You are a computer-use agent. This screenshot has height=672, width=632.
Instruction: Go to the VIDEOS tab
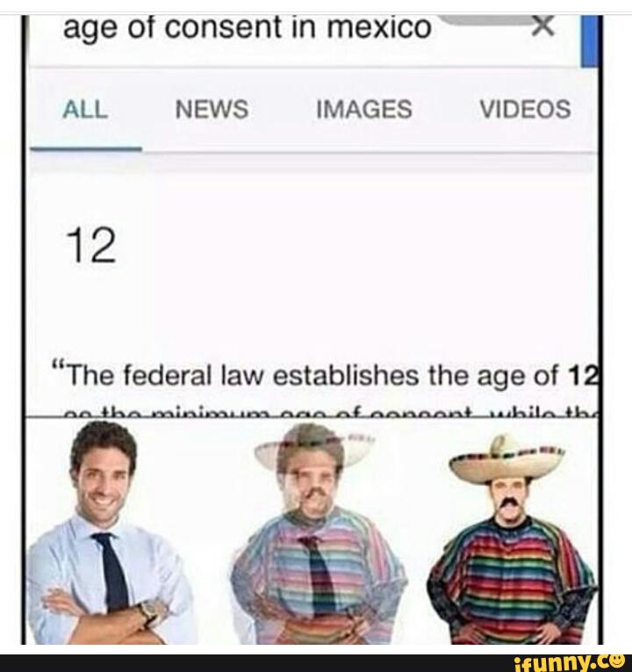[525, 109]
